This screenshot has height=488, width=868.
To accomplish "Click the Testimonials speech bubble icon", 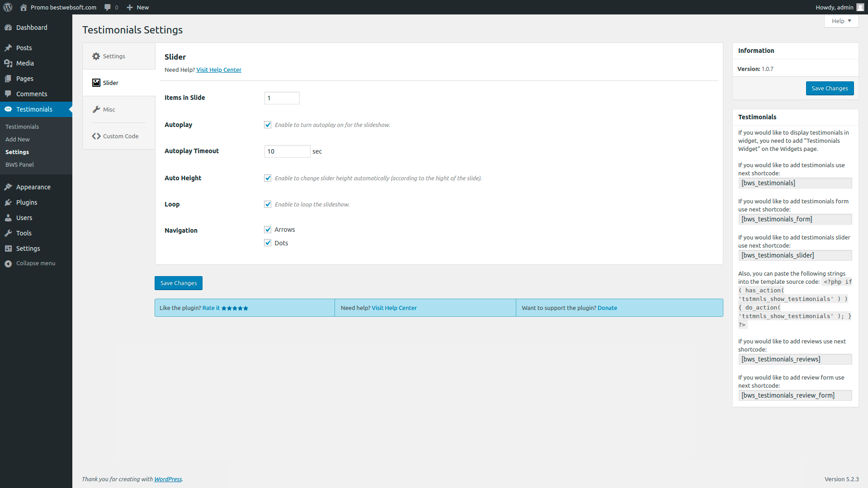I will pyautogui.click(x=8, y=109).
